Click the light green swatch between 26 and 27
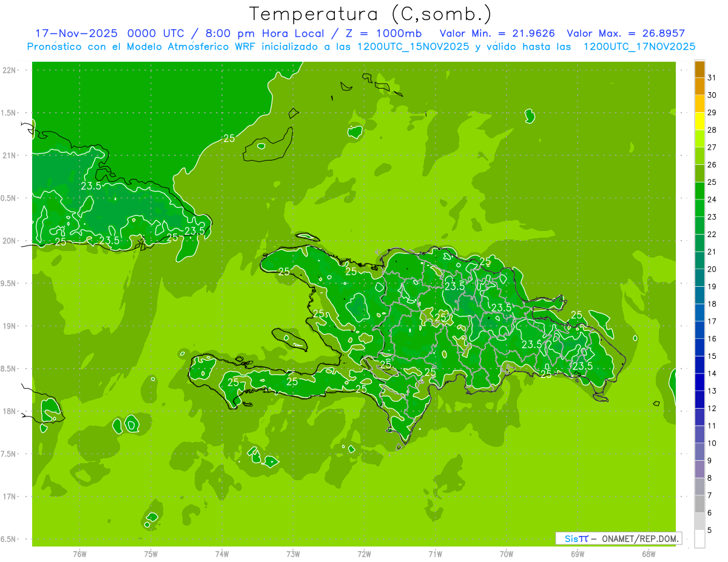 pos(699,156)
